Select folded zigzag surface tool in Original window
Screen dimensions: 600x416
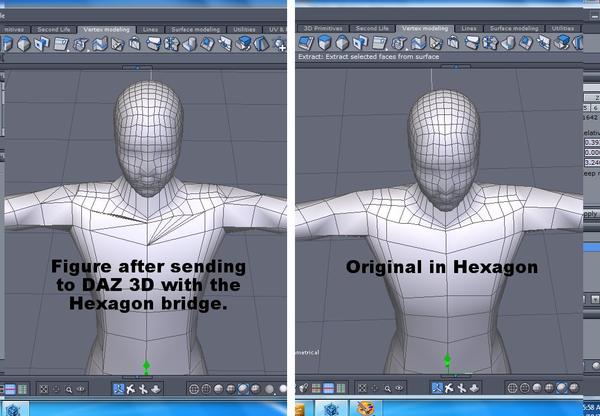coord(418,42)
